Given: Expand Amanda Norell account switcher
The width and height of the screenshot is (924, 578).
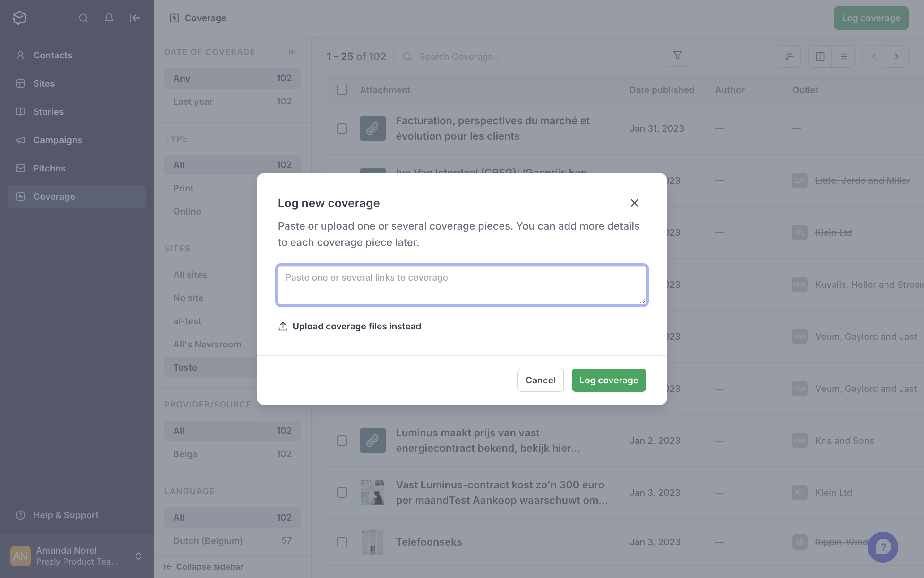Looking at the screenshot, I should click(139, 556).
